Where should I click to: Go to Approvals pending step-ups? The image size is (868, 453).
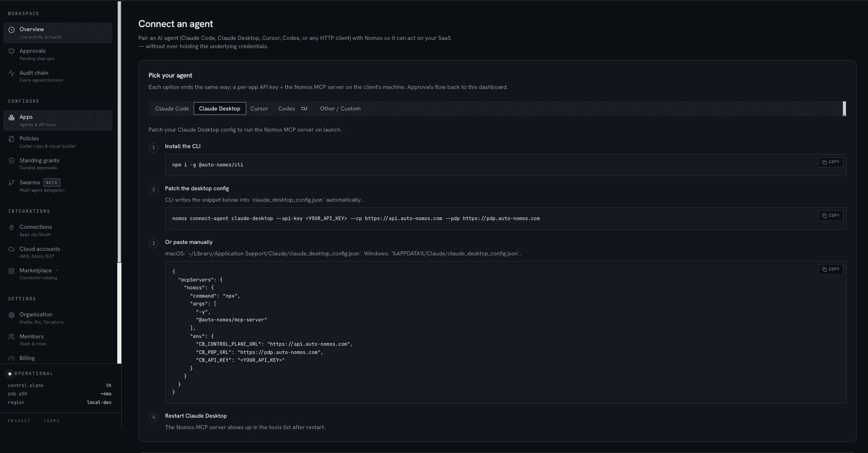tap(58, 54)
